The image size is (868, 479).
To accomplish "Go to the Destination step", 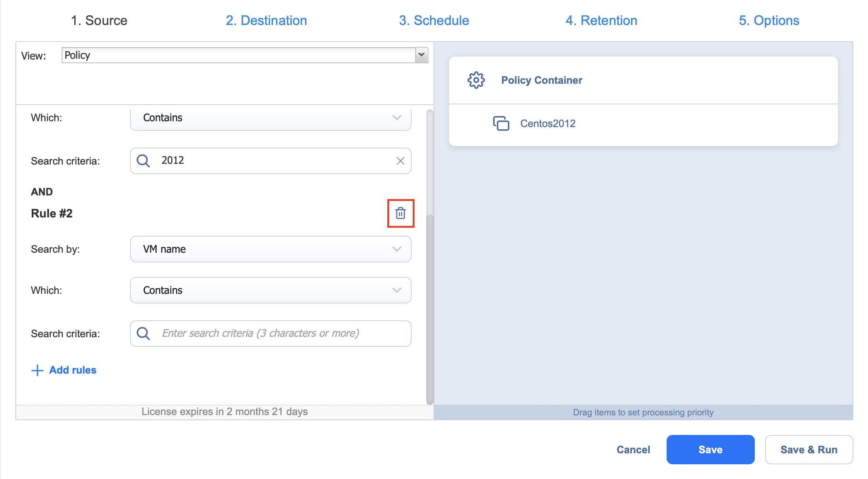I will 266,21.
